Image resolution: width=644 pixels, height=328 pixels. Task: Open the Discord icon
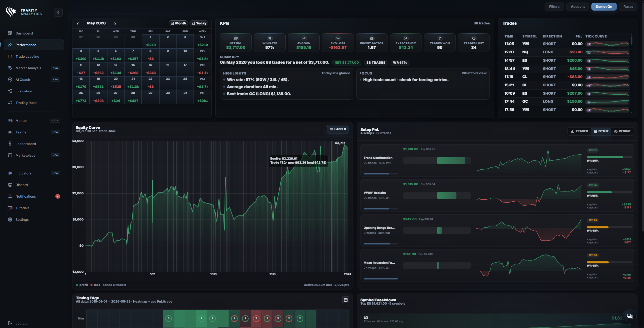coord(10,185)
